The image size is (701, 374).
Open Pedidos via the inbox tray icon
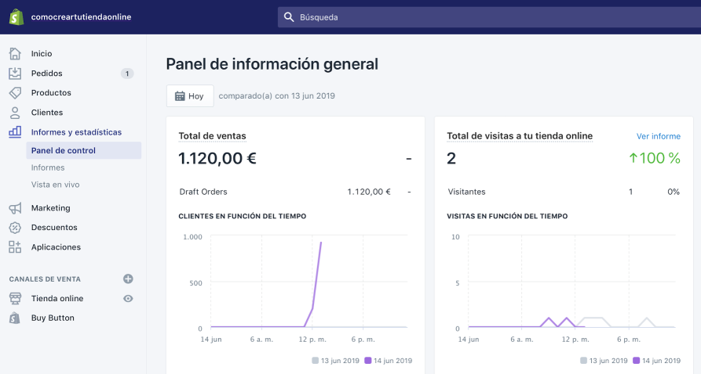[15, 73]
